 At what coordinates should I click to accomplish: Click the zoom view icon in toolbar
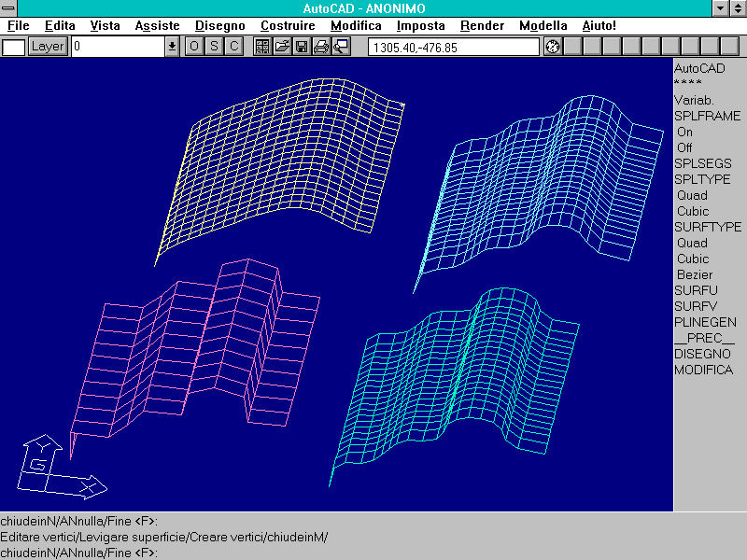(x=341, y=46)
